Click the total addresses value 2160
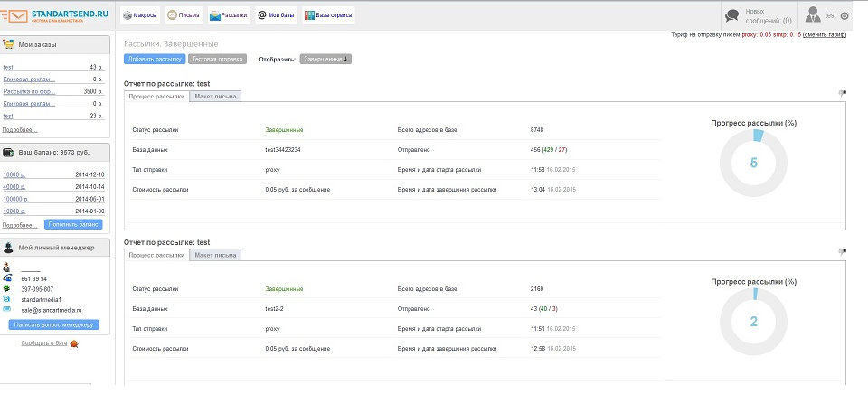 [537, 289]
